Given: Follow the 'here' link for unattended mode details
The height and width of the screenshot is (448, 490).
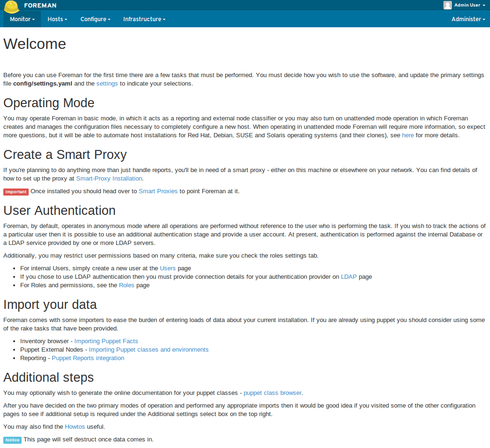Looking at the screenshot, I should [x=408, y=135].
